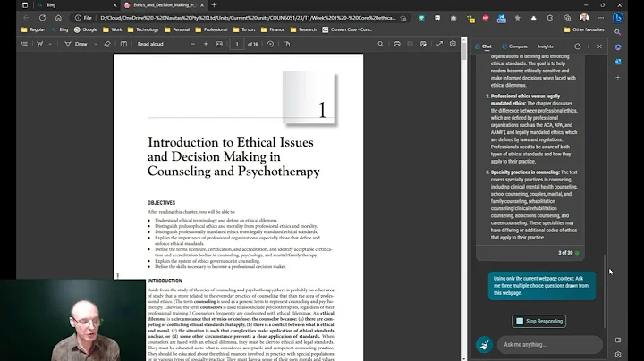The image size is (644, 361).
Task: Open the Favourites star toolbar icon
Action: tap(518, 18)
